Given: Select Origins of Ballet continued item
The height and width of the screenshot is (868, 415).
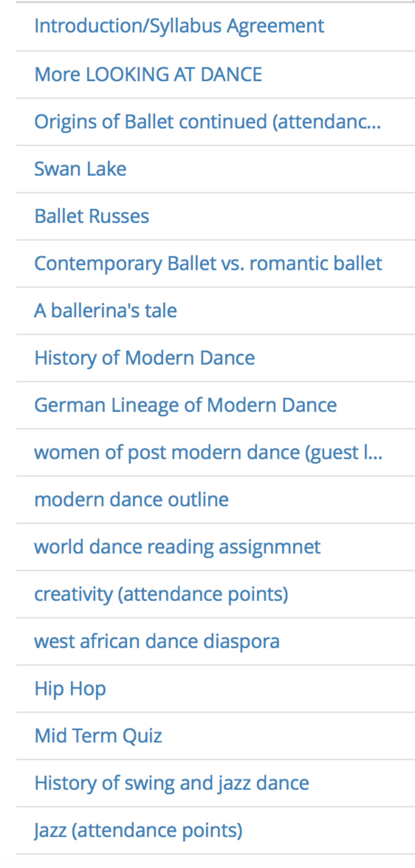Looking at the screenshot, I should click(207, 121).
